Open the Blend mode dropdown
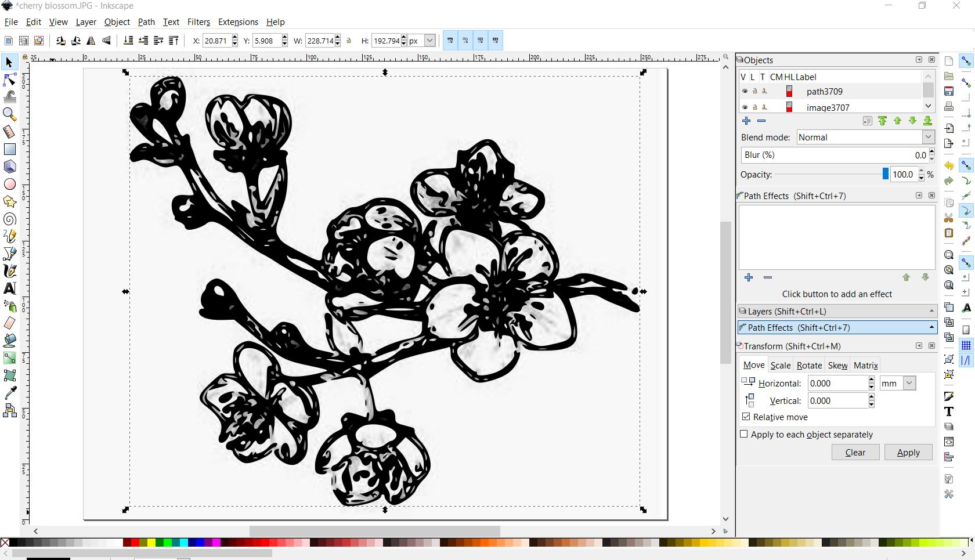 (x=929, y=137)
